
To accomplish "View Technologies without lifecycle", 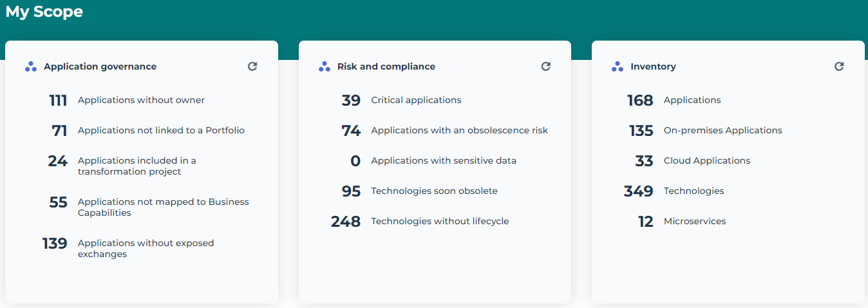I will (440, 222).
